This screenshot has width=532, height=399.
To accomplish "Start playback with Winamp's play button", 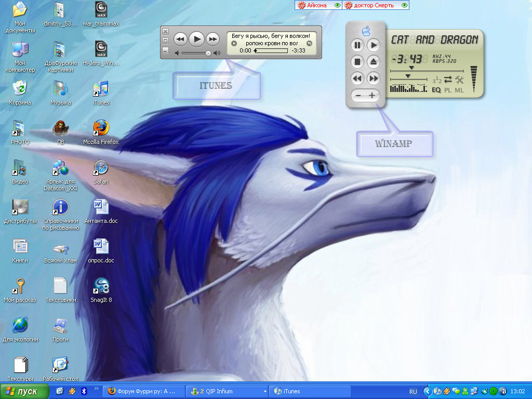I will coord(374,45).
